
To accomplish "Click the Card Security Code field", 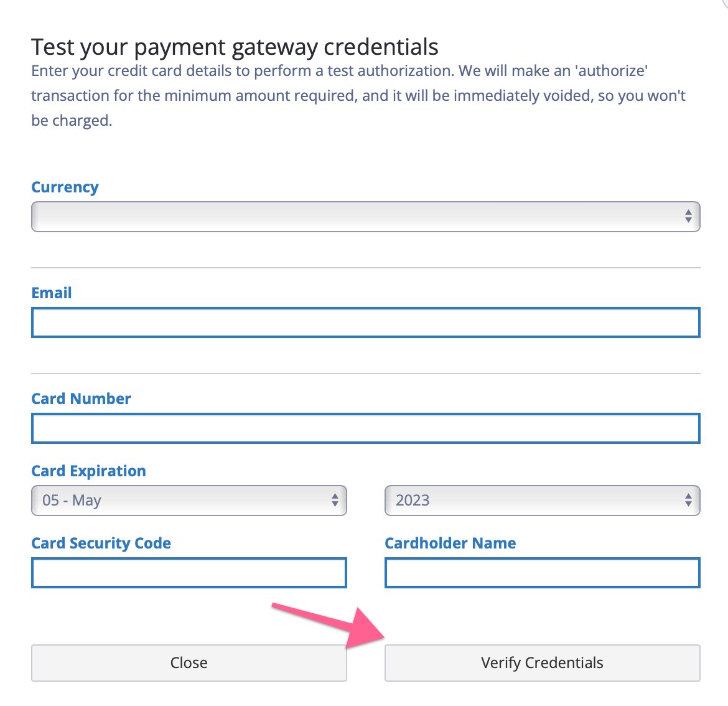I will coord(189,573).
